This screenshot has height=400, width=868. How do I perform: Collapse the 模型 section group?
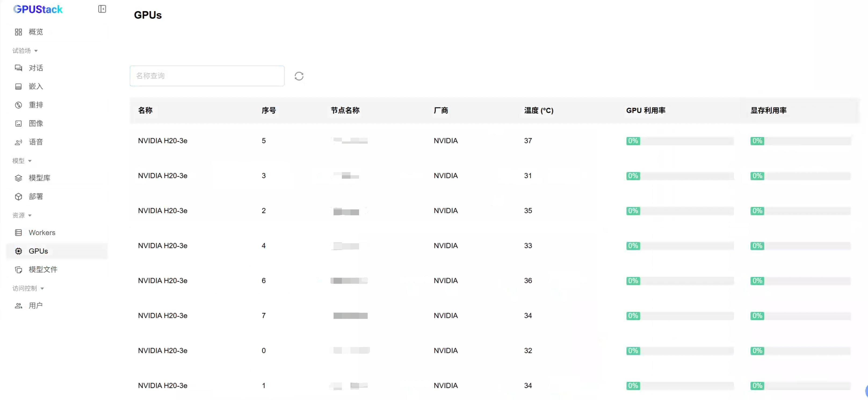pyautogui.click(x=30, y=161)
